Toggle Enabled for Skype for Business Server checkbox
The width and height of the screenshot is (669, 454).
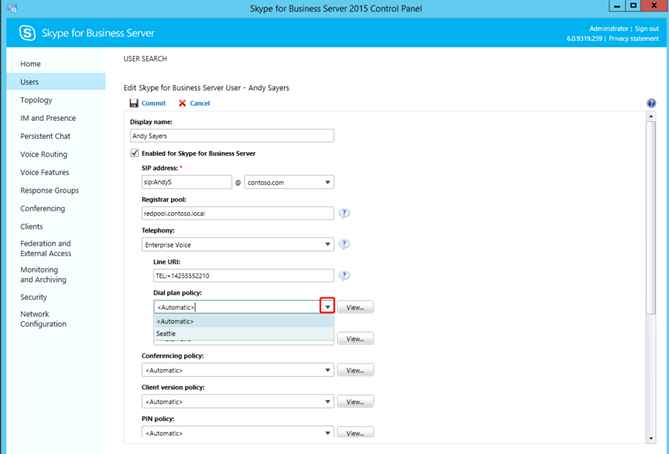(135, 153)
